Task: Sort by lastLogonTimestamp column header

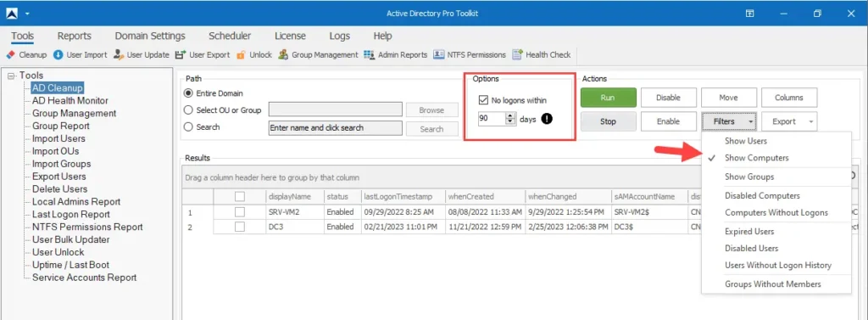Action: click(402, 196)
